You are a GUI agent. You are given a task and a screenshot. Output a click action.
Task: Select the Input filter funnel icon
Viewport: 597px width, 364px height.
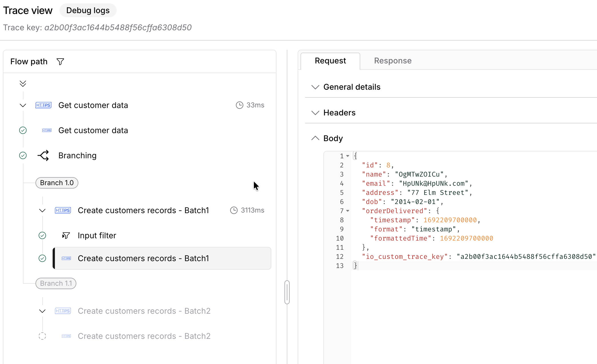click(x=66, y=235)
